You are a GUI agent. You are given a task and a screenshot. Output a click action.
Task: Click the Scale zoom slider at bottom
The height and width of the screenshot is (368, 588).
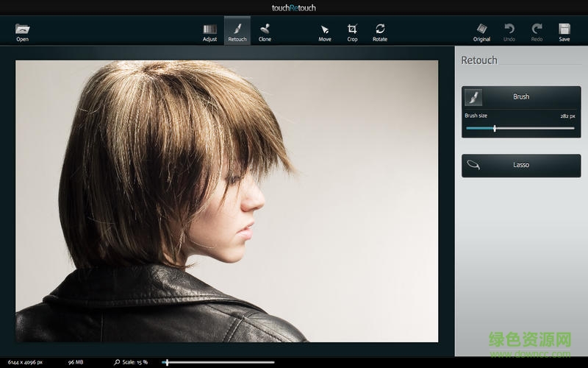point(220,362)
